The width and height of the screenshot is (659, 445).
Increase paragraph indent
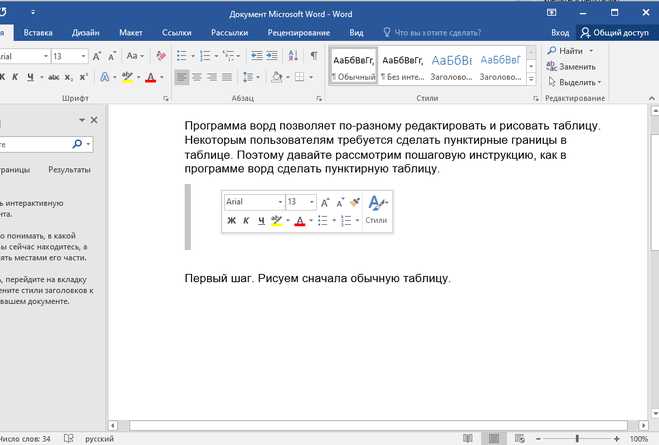[272, 55]
